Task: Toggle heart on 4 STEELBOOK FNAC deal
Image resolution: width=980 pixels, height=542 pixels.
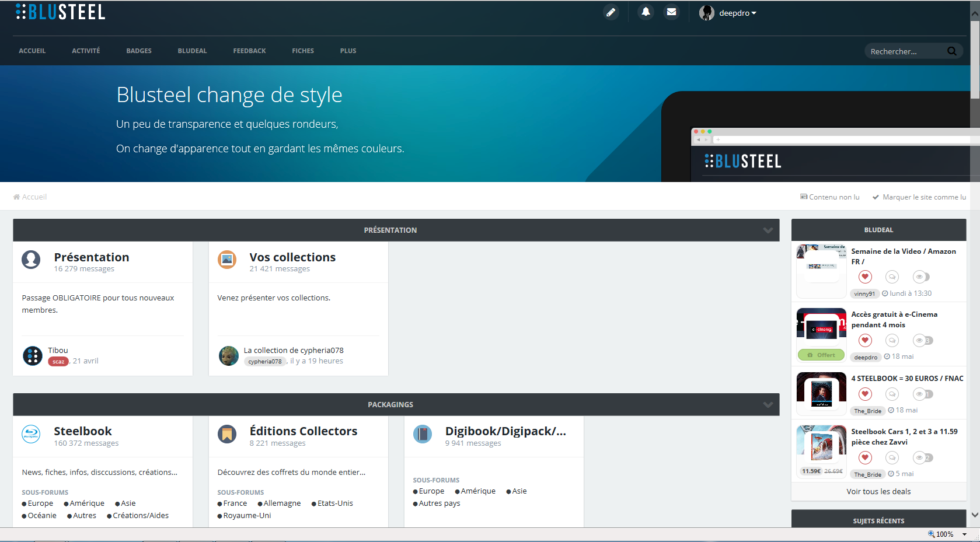Action: (x=865, y=394)
